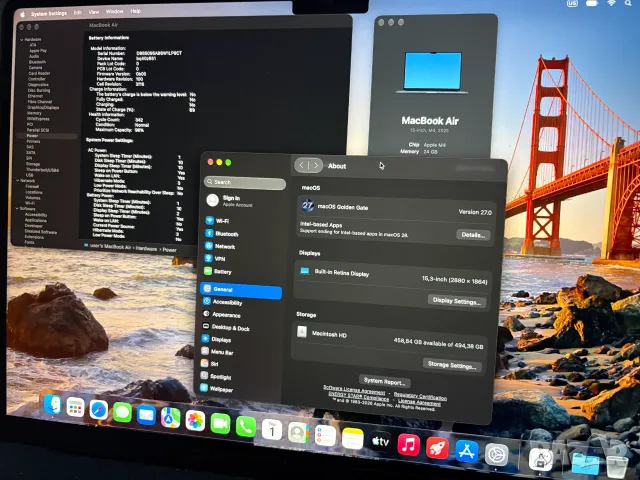Collapse the Network section in System Information
The image size is (640, 480).
[18, 180]
